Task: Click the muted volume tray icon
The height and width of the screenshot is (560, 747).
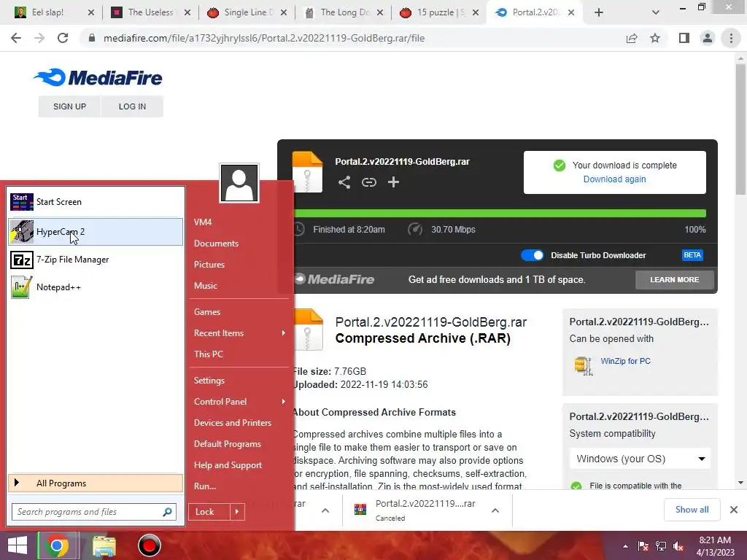Action: click(x=678, y=546)
